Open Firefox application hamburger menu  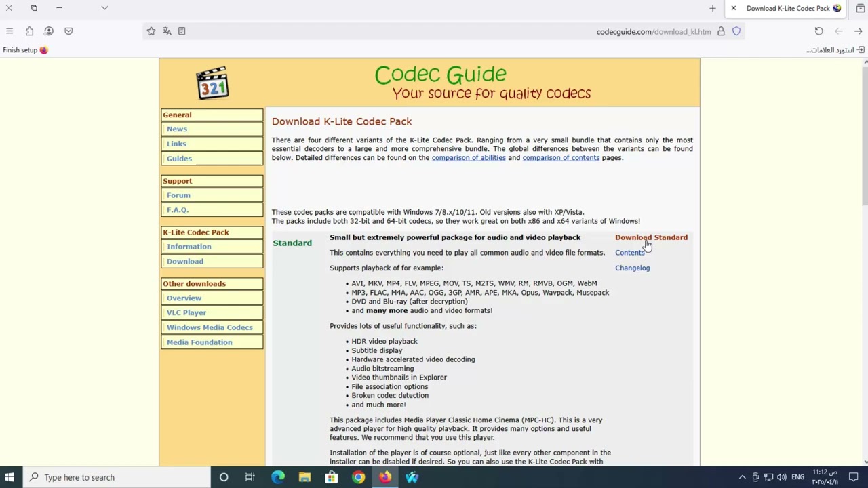pyautogui.click(x=9, y=31)
